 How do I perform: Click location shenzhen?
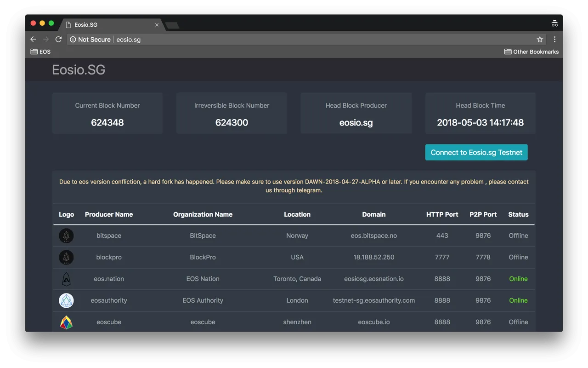[297, 322]
